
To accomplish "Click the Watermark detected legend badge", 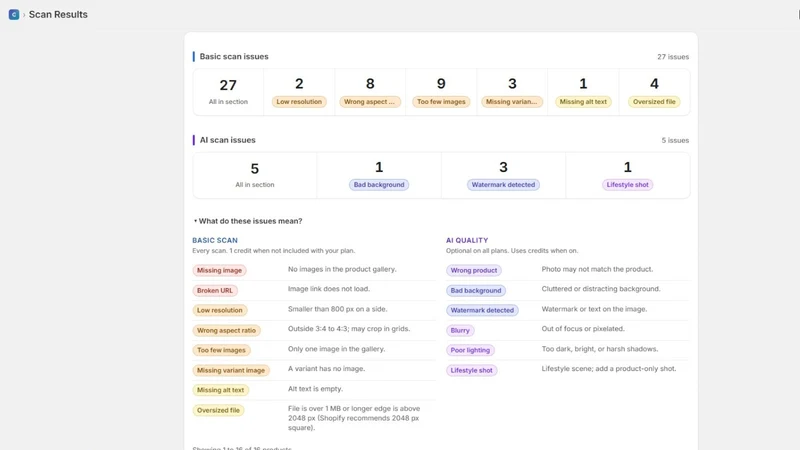I will (482, 310).
